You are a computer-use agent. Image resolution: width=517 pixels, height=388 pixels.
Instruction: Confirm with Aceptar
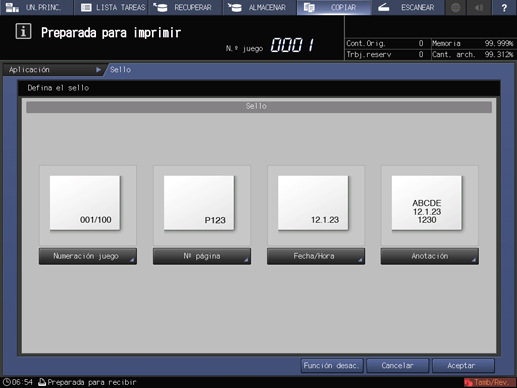[x=463, y=366]
